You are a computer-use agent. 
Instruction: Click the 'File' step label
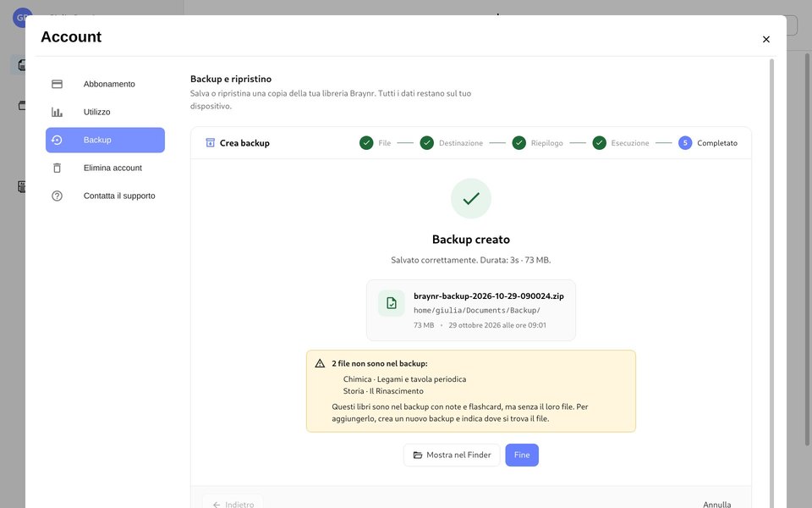click(384, 143)
